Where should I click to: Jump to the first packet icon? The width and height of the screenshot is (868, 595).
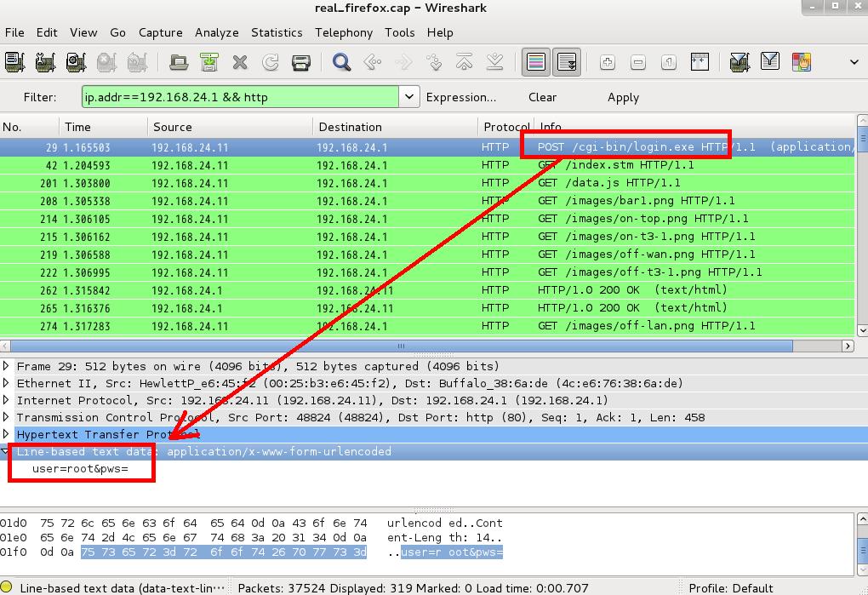pos(465,62)
